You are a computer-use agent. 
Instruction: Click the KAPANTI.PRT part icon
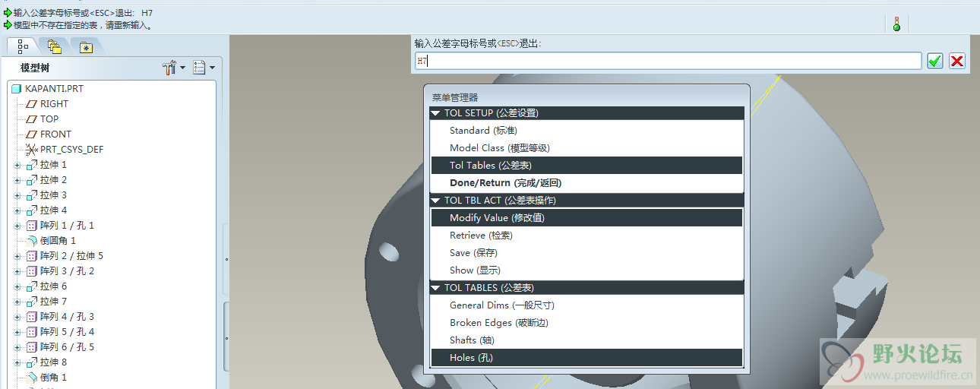17,89
